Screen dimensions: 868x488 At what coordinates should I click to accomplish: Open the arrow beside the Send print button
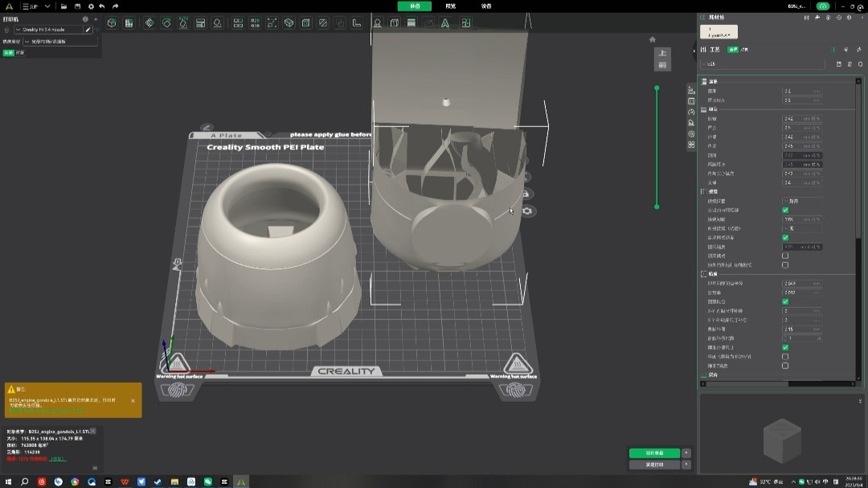pos(686,465)
